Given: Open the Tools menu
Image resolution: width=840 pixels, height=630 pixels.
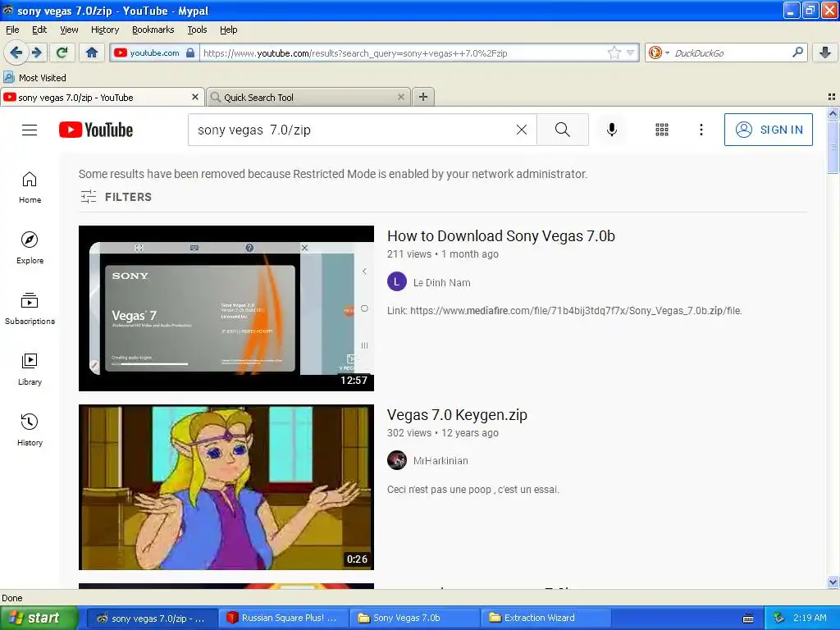Looking at the screenshot, I should tap(197, 30).
